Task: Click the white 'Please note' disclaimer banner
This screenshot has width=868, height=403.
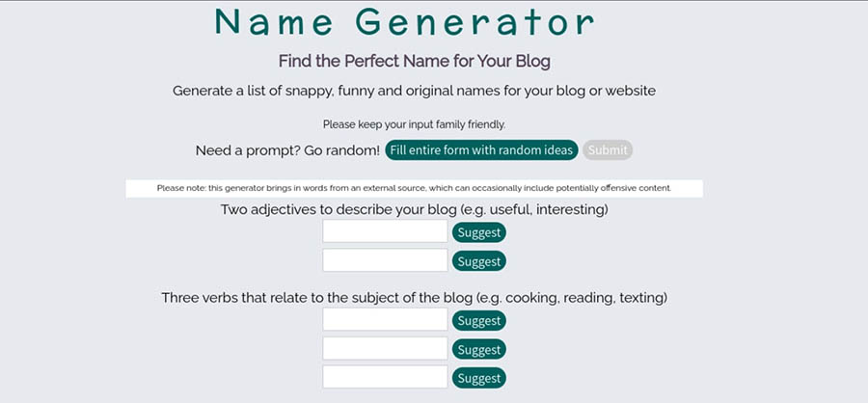Action: [x=414, y=188]
